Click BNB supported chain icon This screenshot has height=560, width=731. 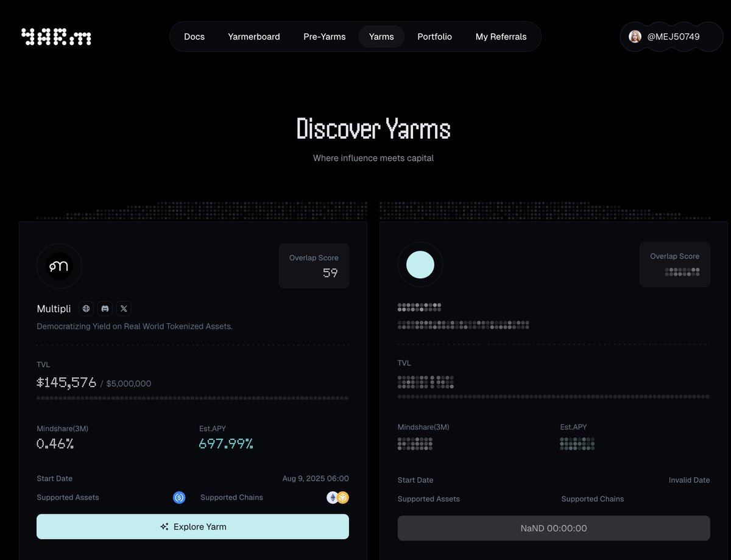(343, 497)
